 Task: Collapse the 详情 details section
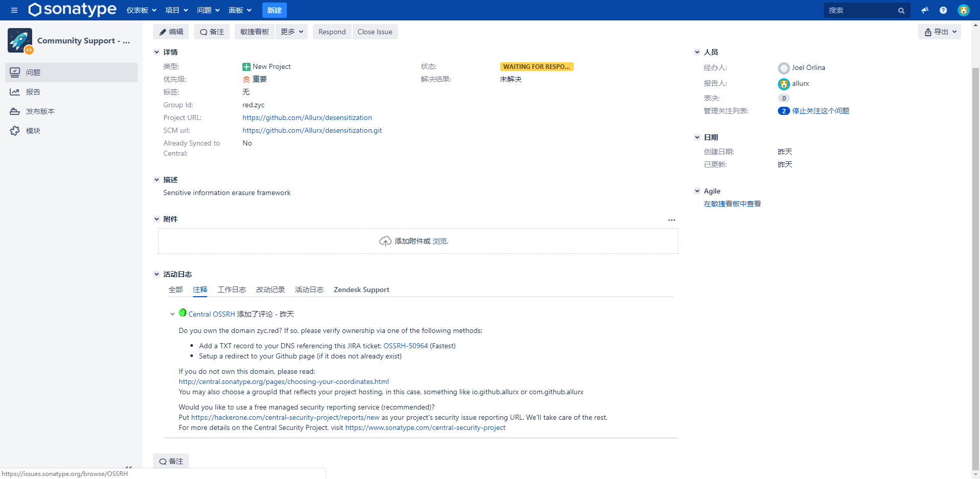[157, 52]
